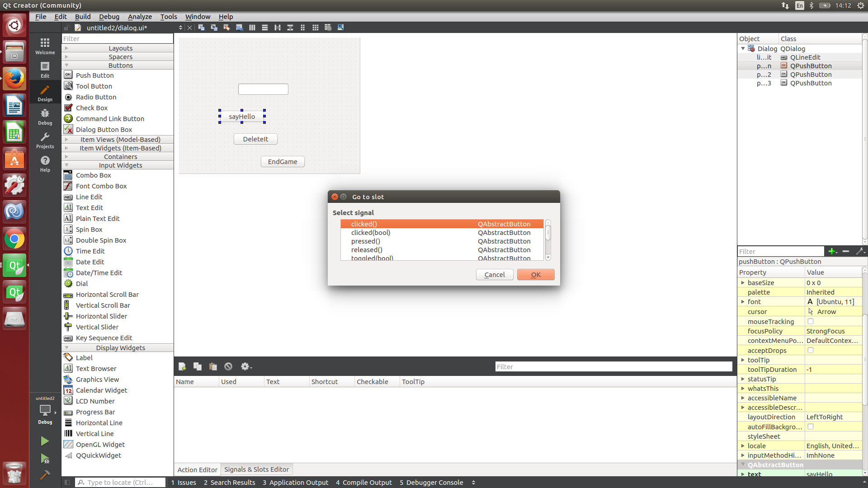Screen dimensions: 868x488
Task: Open the Build menu
Action: click(83, 17)
